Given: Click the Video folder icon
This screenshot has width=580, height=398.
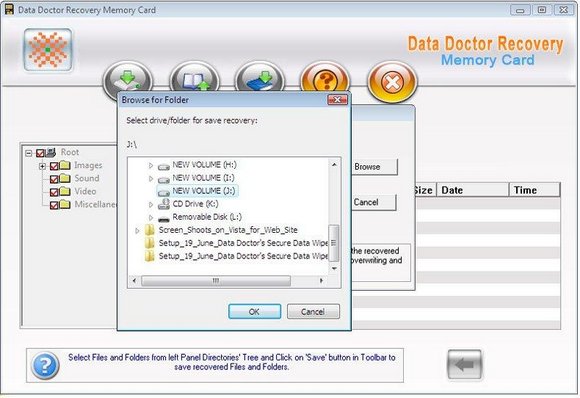Looking at the screenshot, I should pos(65,191).
